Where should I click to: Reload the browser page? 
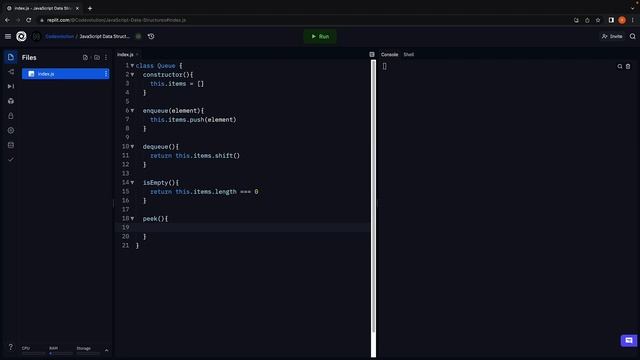click(29, 20)
